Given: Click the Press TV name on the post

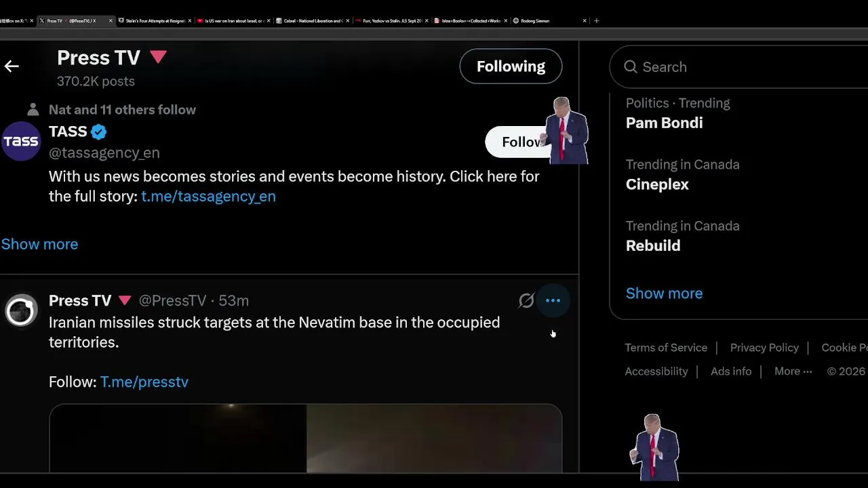Looking at the screenshot, I should click(80, 300).
